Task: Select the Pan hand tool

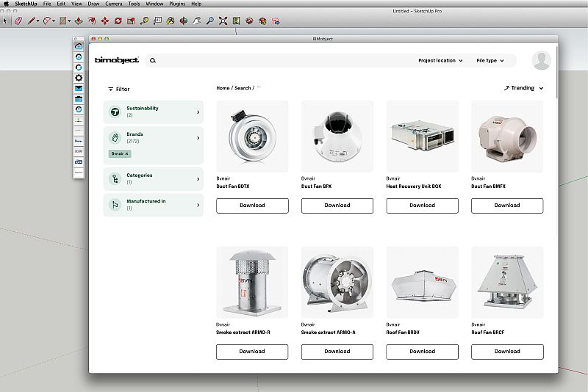Action: point(197,21)
